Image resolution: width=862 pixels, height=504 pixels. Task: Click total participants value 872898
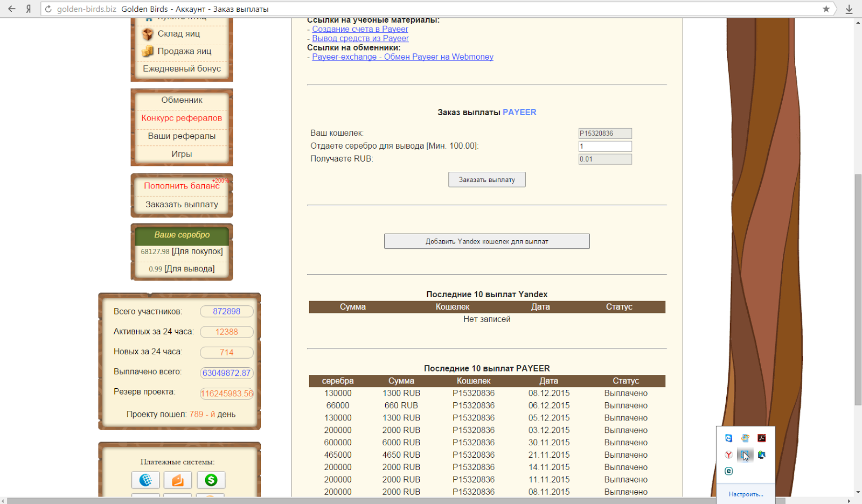226,312
